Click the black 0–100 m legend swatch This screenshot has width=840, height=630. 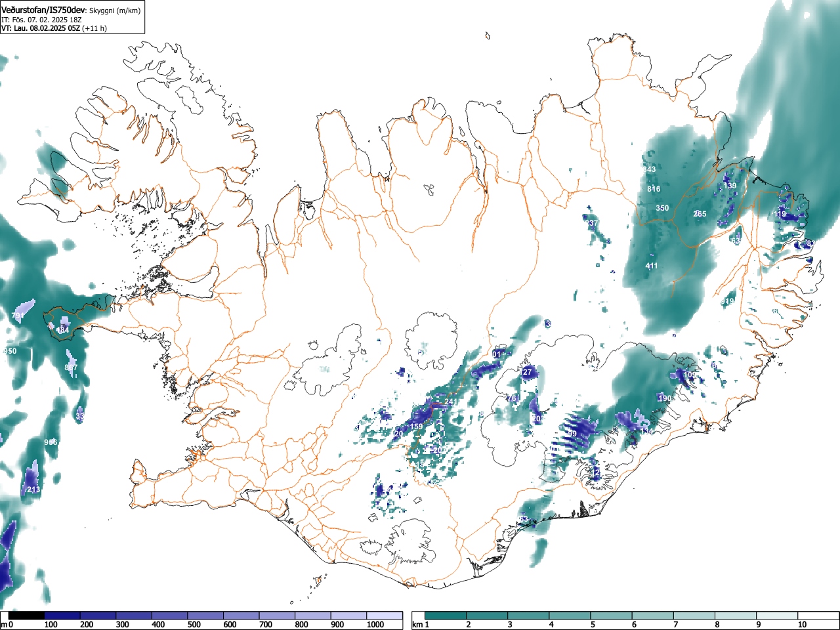(x=27, y=616)
